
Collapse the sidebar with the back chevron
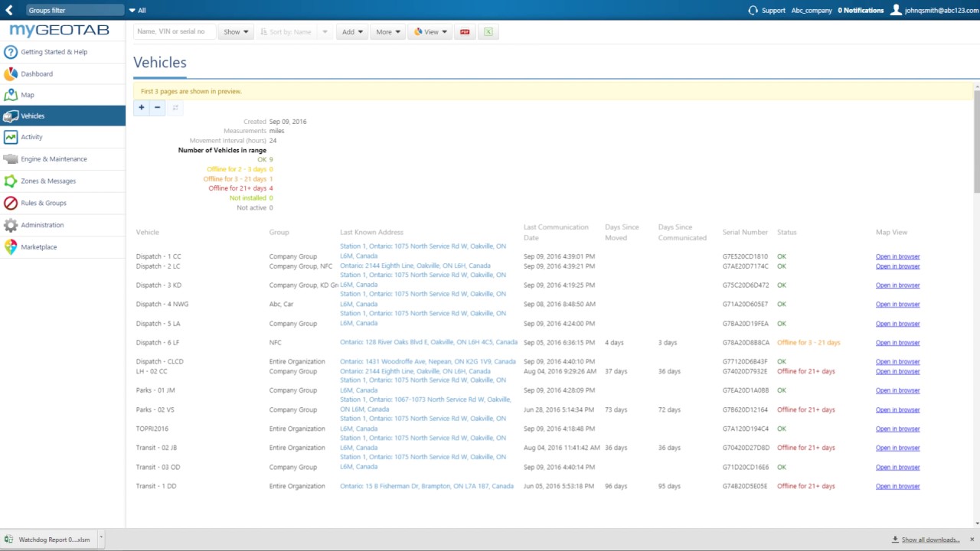pyautogui.click(x=9, y=10)
